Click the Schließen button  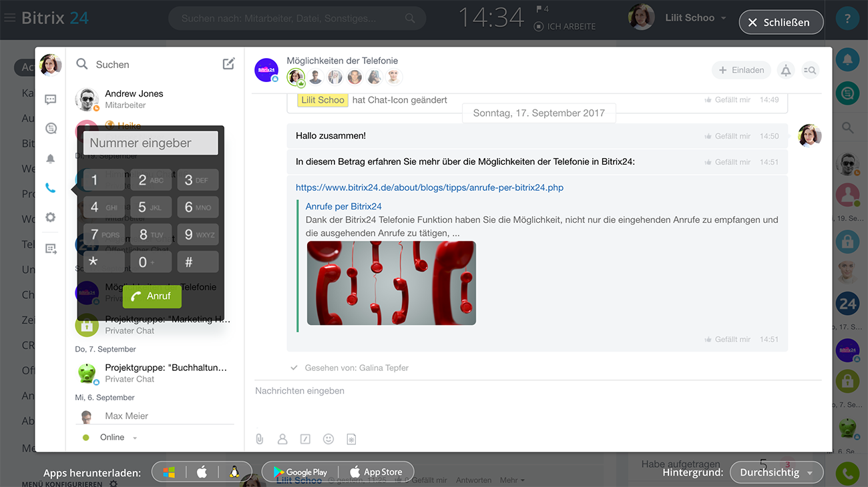pyautogui.click(x=781, y=22)
